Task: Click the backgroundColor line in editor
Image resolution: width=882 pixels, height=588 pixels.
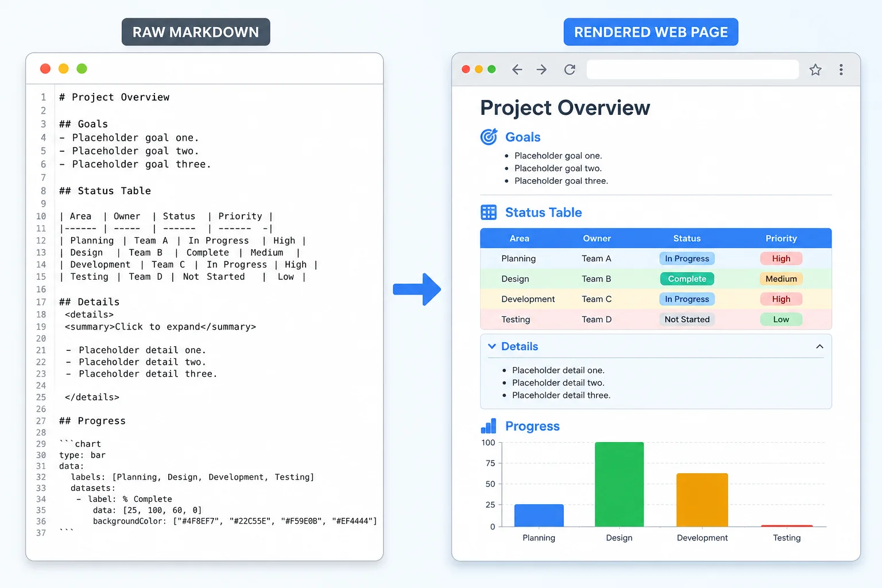Action: [x=235, y=521]
